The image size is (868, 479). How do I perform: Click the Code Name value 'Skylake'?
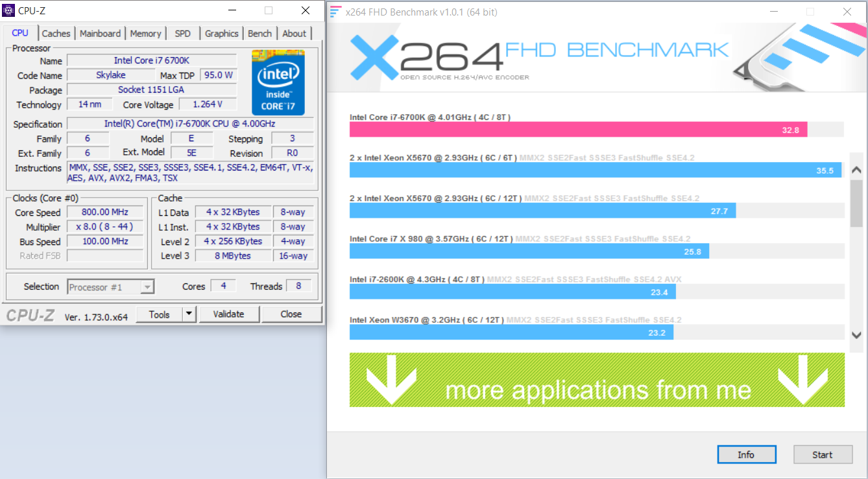tap(111, 75)
